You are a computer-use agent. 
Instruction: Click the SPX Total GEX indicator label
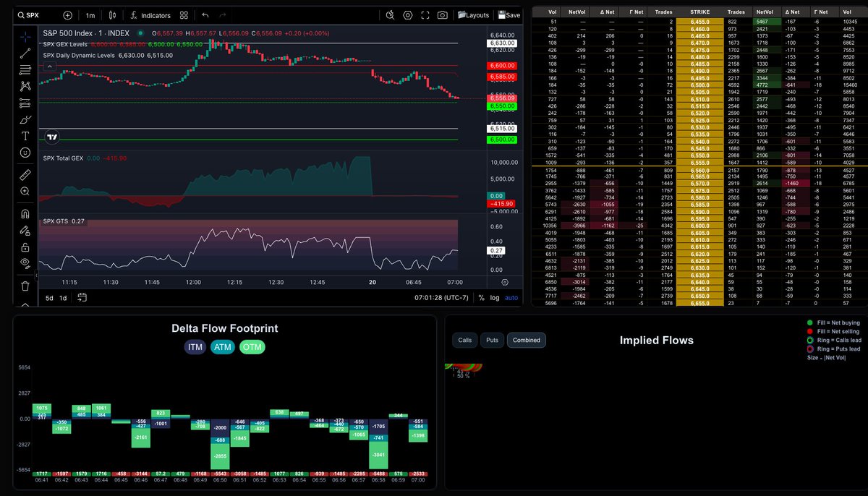62,158
